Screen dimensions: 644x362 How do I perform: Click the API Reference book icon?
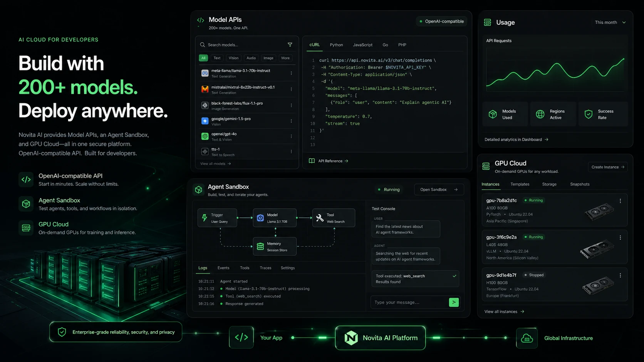(x=312, y=161)
